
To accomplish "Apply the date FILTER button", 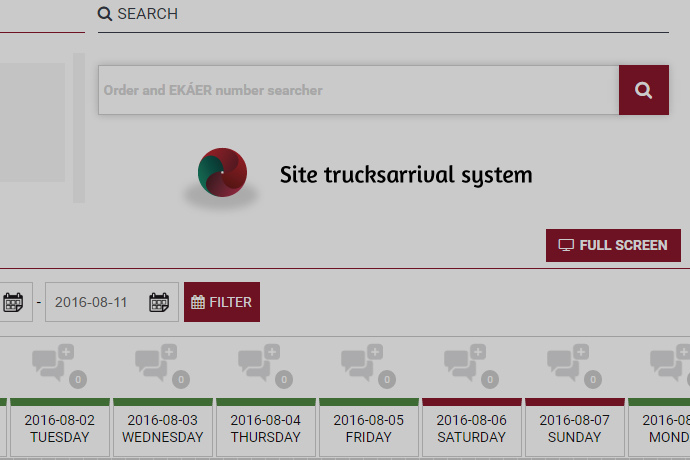I will (x=221, y=302).
